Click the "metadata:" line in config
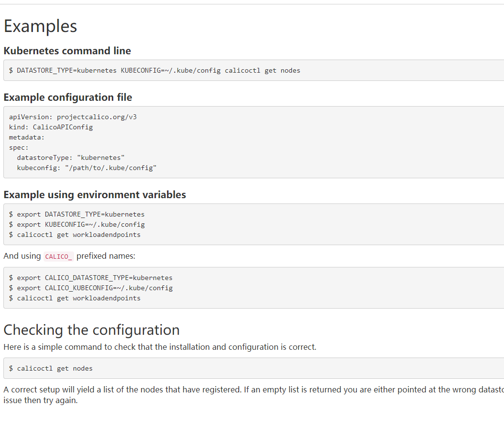This screenshot has width=504, height=421. [27, 138]
